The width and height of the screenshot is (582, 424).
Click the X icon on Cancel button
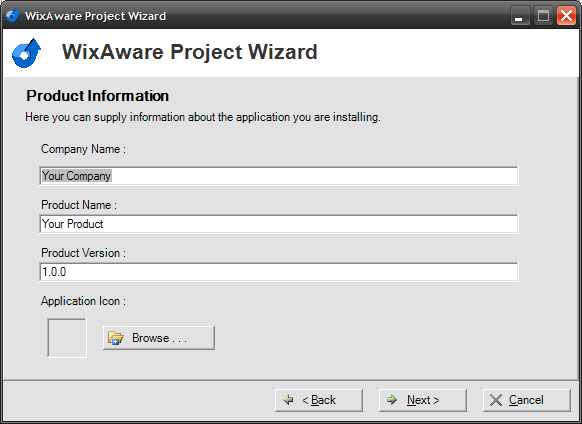tap(496, 400)
